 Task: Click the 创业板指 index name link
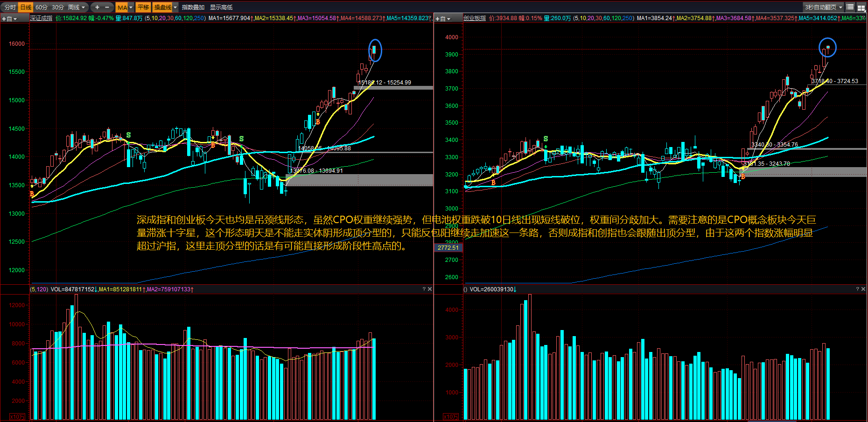[x=475, y=18]
